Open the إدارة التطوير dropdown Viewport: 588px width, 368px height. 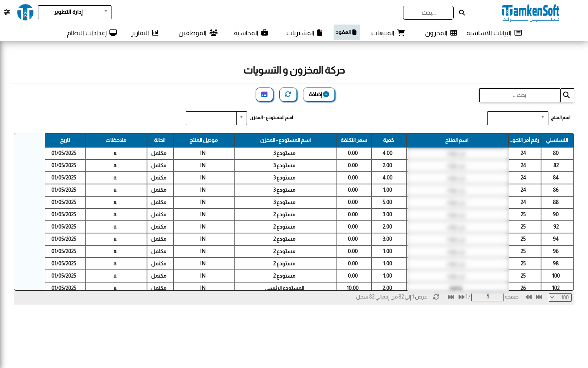75,12
